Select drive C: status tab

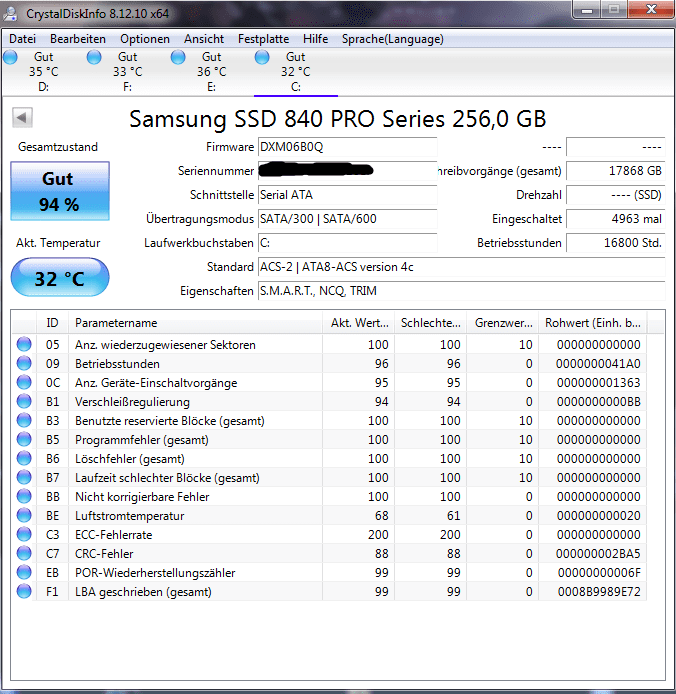coord(296,72)
